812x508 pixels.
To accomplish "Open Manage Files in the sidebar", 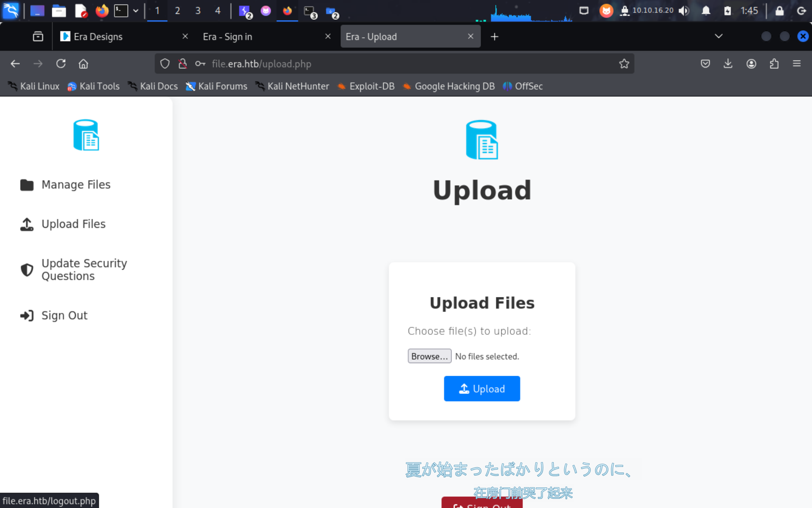I will tap(76, 185).
